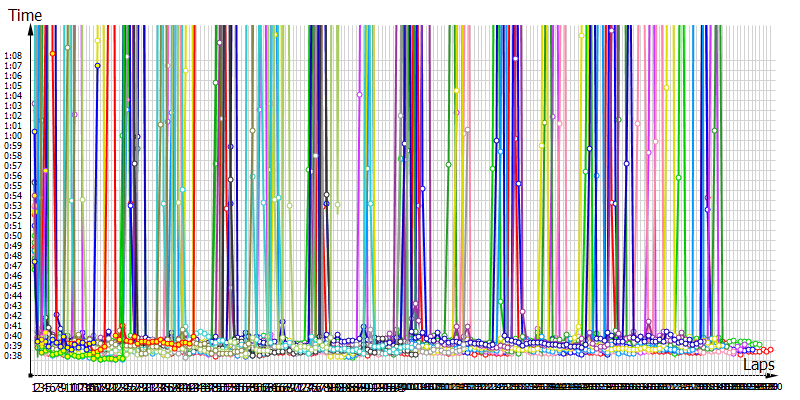
Task: Pick the 0:53 tick on Time axis
Action: coord(13,206)
